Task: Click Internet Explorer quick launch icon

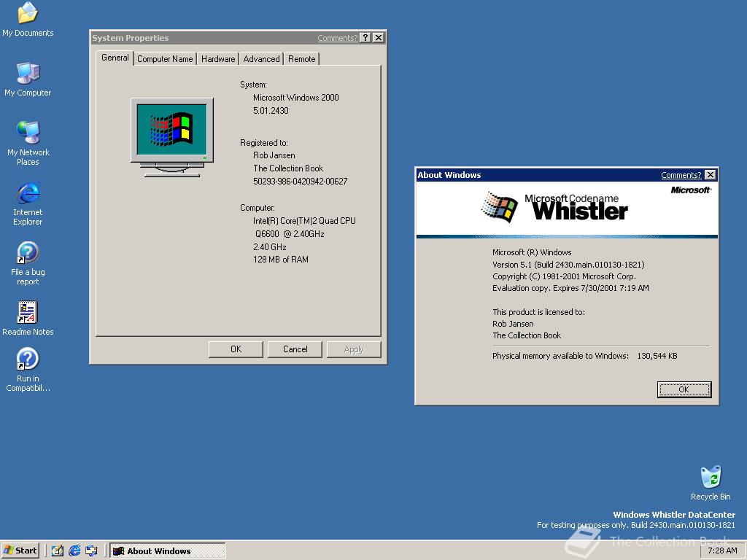Action: pyautogui.click(x=74, y=551)
